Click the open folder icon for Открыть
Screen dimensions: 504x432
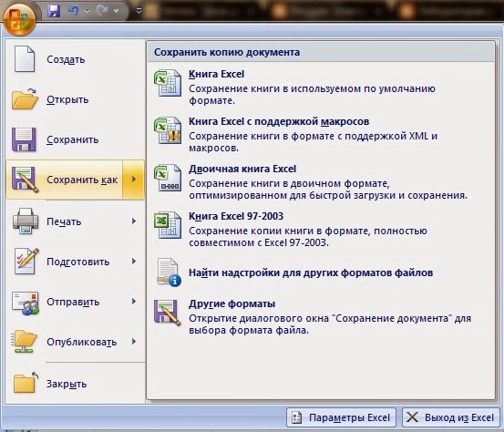tap(26, 99)
